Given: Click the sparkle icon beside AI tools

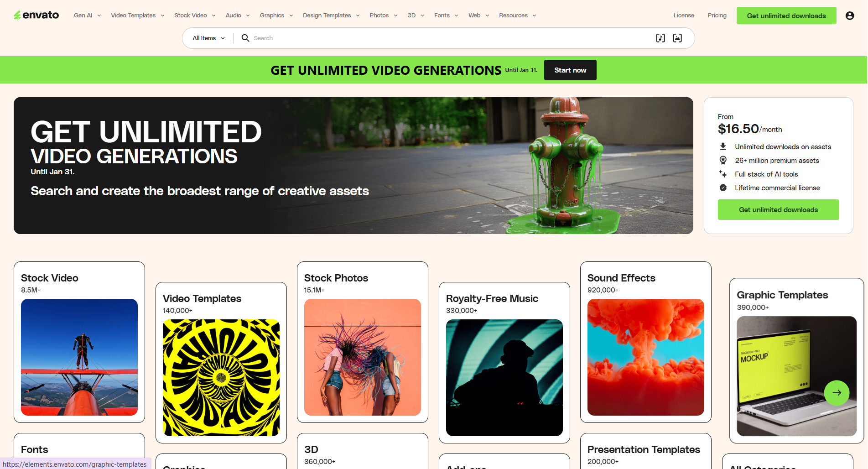Looking at the screenshot, I should [x=723, y=174].
